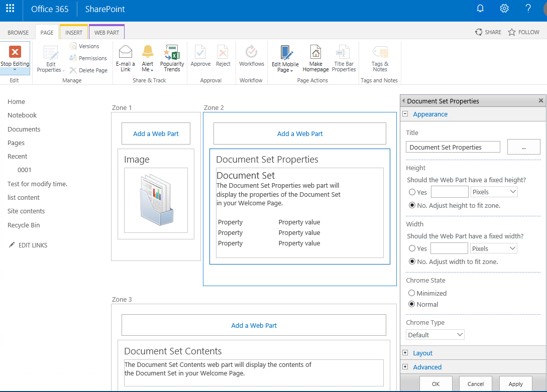Image resolution: width=547 pixels, height=392 pixels.
Task: Open the help question mark
Action: tap(528, 9)
